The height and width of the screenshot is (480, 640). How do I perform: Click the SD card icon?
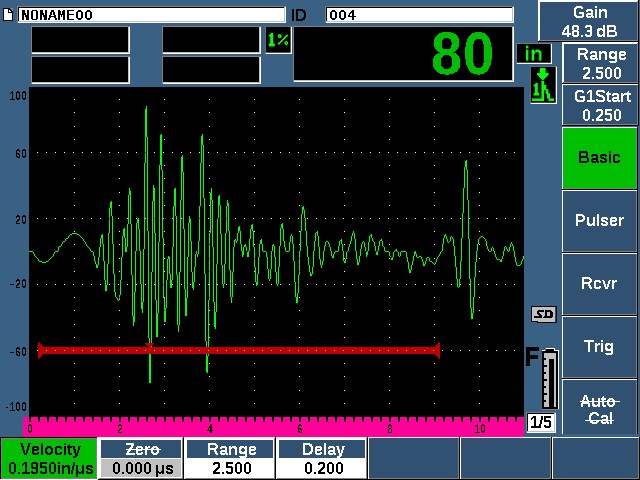[543, 315]
